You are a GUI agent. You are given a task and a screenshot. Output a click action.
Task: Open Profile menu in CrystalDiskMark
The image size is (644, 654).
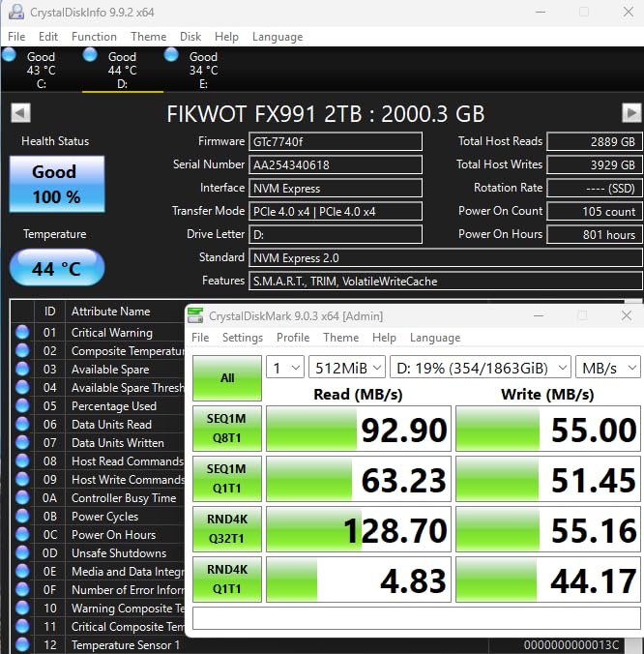click(293, 338)
